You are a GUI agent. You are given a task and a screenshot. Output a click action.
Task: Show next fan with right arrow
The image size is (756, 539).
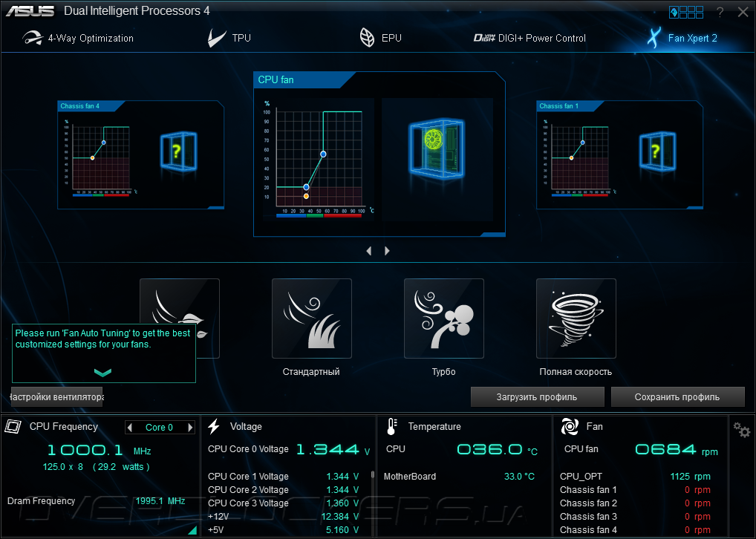coord(387,251)
